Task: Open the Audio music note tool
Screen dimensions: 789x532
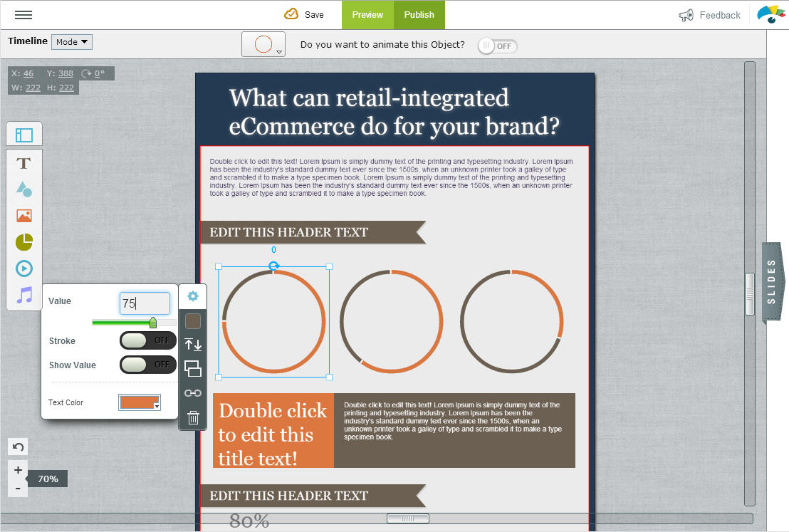Action: pos(24,295)
